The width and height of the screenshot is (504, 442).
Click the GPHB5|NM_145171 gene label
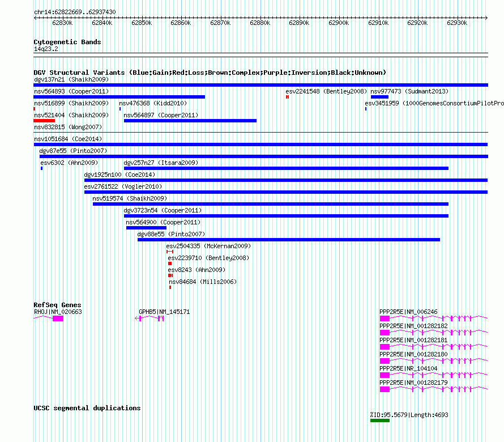[164, 312]
